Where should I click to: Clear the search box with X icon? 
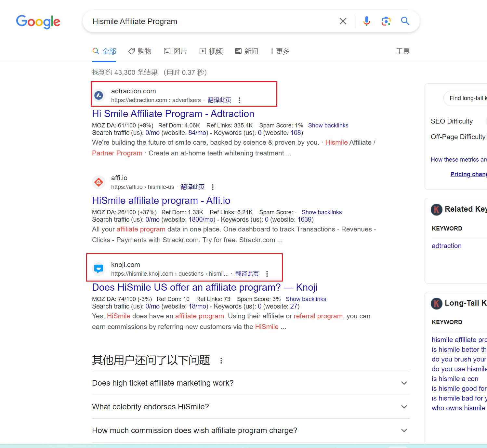coord(343,21)
